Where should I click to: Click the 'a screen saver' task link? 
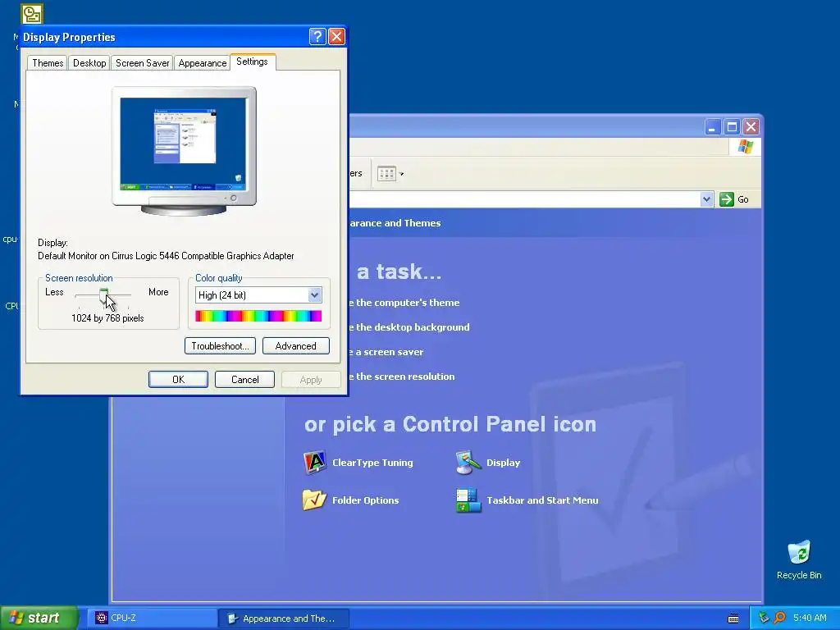pos(386,352)
